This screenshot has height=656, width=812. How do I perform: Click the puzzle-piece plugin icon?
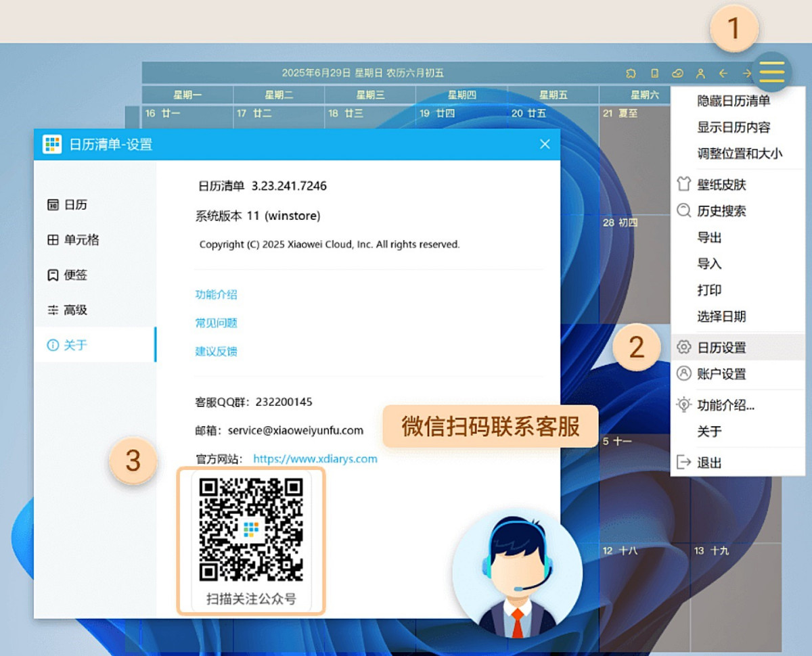631,73
